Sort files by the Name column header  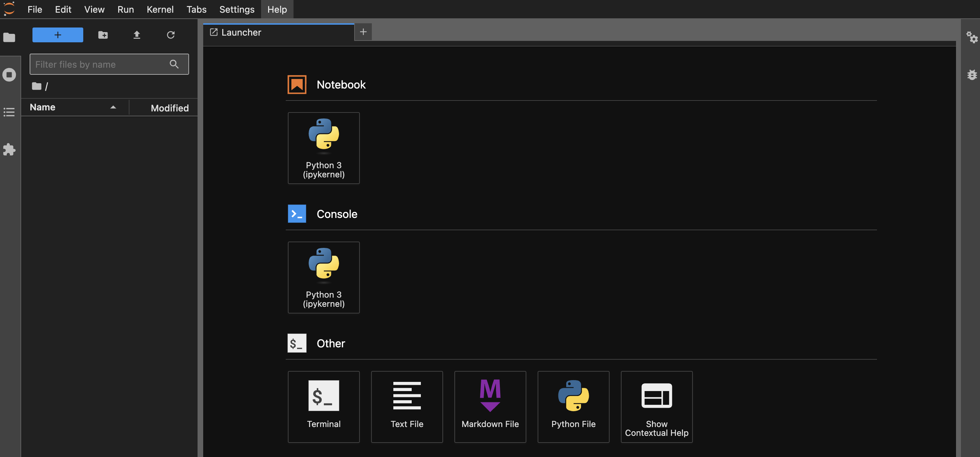pyautogui.click(x=75, y=108)
